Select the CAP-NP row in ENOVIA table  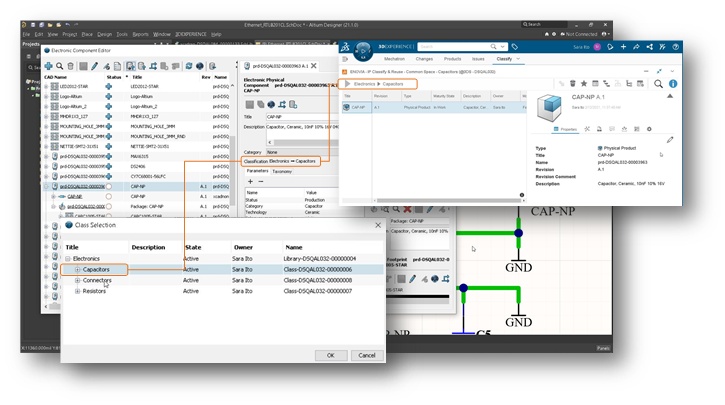click(434, 107)
